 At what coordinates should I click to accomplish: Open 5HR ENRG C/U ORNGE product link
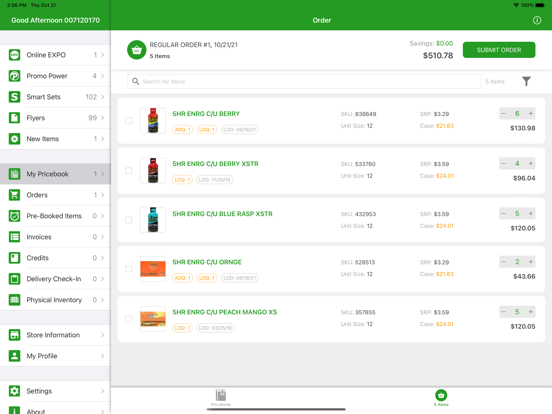207,262
